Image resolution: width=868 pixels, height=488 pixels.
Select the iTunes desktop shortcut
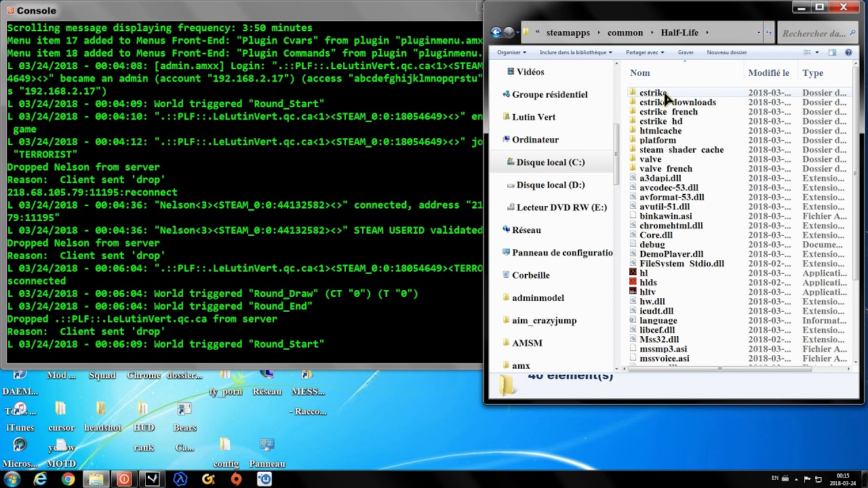coord(20,418)
